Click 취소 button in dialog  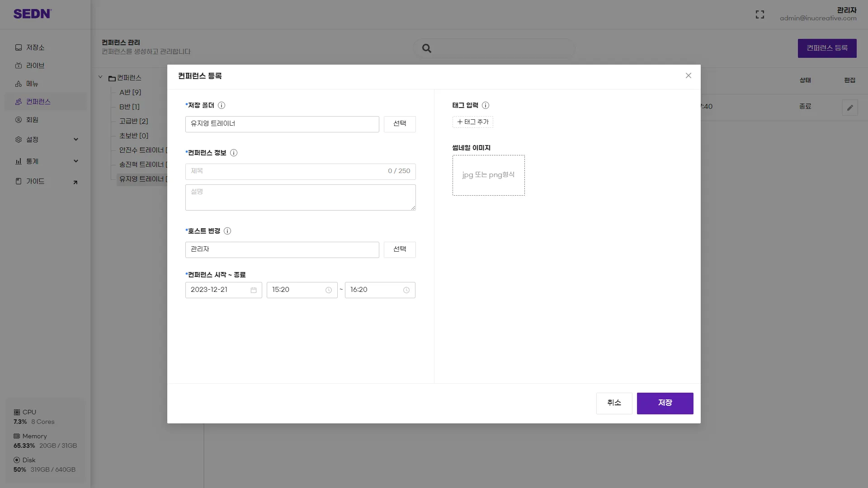tap(614, 403)
